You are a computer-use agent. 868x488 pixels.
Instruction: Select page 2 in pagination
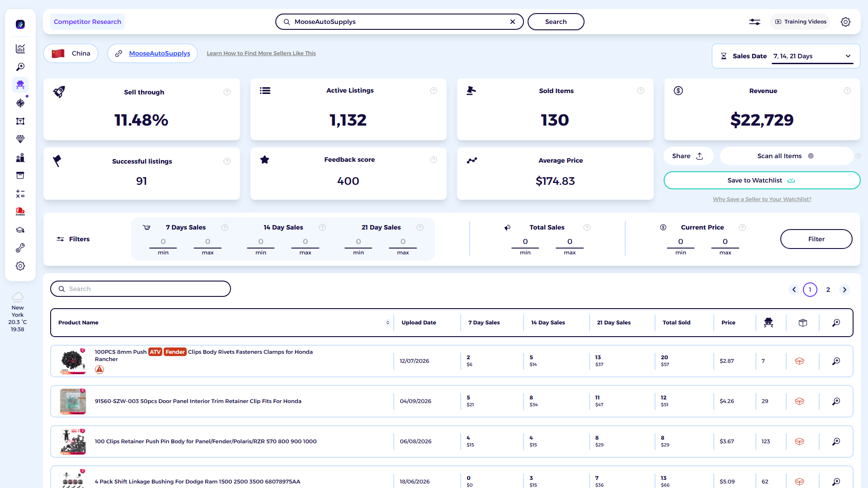pos(828,290)
